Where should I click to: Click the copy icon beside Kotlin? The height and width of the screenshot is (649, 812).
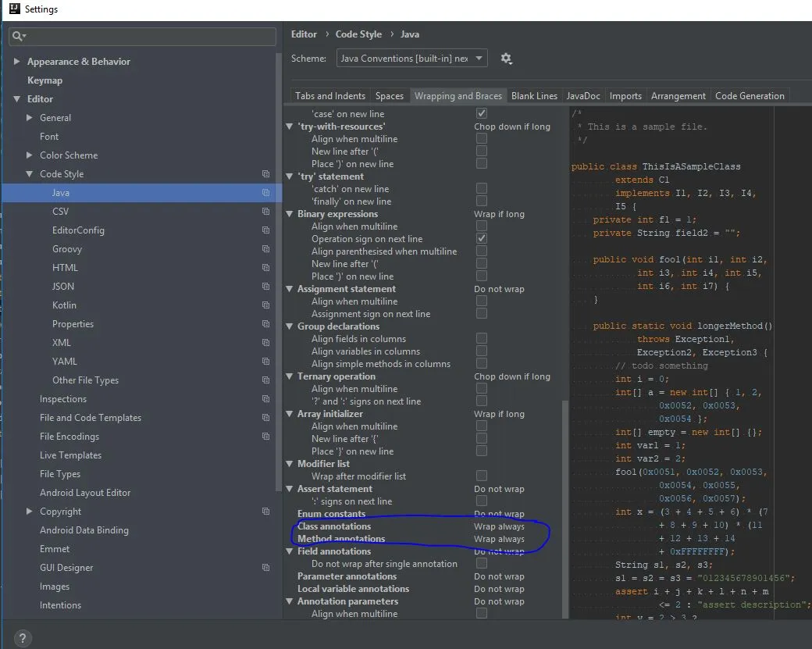[266, 305]
